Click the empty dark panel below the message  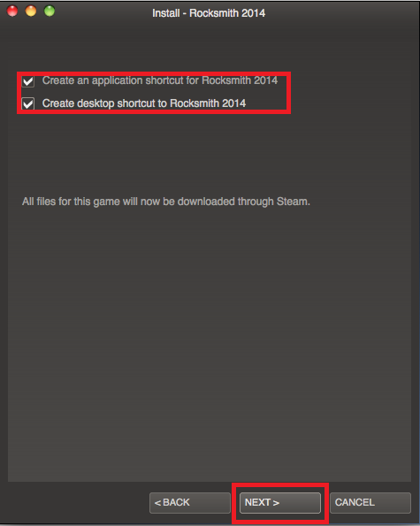point(210,342)
